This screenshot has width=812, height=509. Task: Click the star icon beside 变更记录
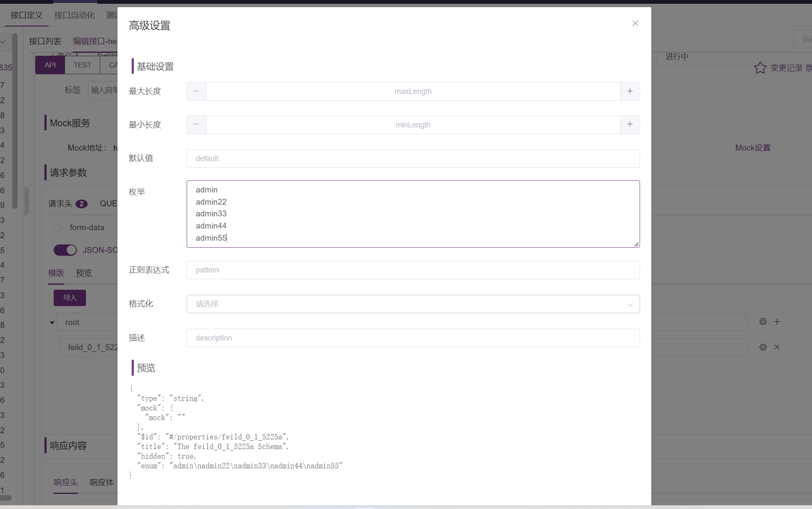coord(760,68)
